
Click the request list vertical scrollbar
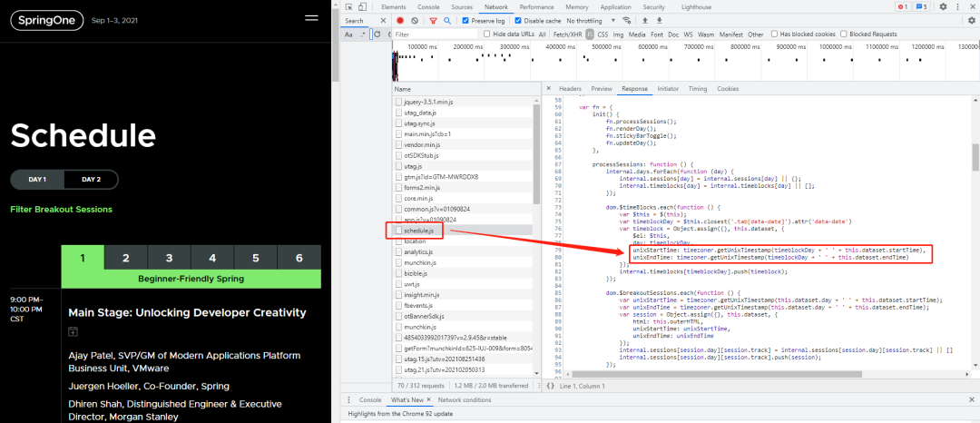pyautogui.click(x=535, y=153)
